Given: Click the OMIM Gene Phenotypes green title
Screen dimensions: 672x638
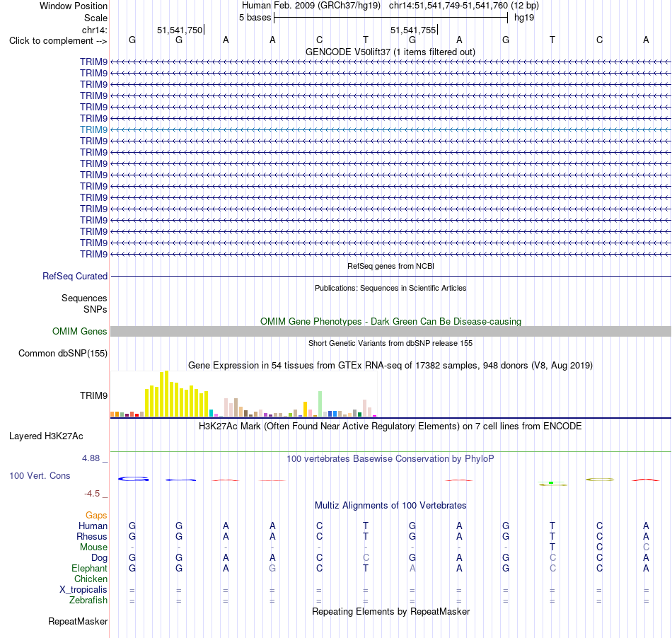Looking at the screenshot, I should pyautogui.click(x=391, y=321).
